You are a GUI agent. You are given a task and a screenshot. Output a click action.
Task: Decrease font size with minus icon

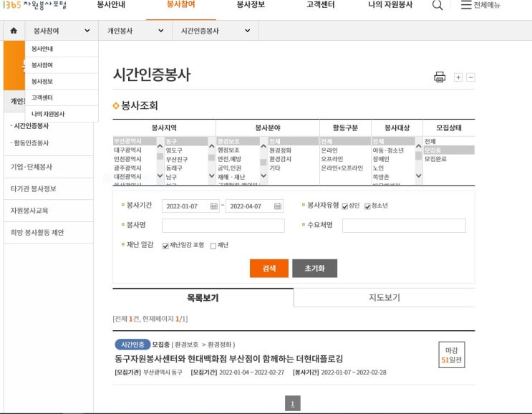click(470, 77)
